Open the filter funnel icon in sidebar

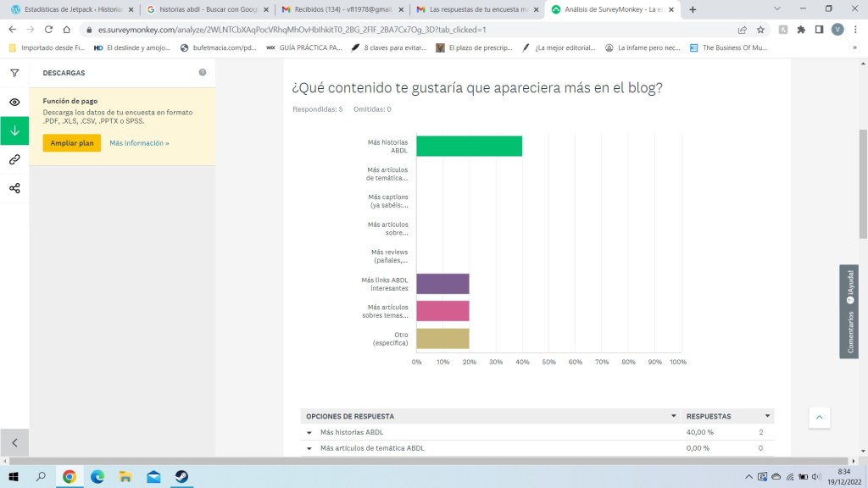tap(14, 73)
